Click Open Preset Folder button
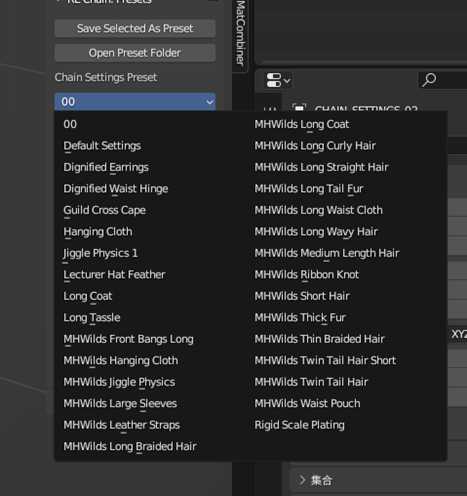The height and width of the screenshot is (496, 467). tap(135, 53)
